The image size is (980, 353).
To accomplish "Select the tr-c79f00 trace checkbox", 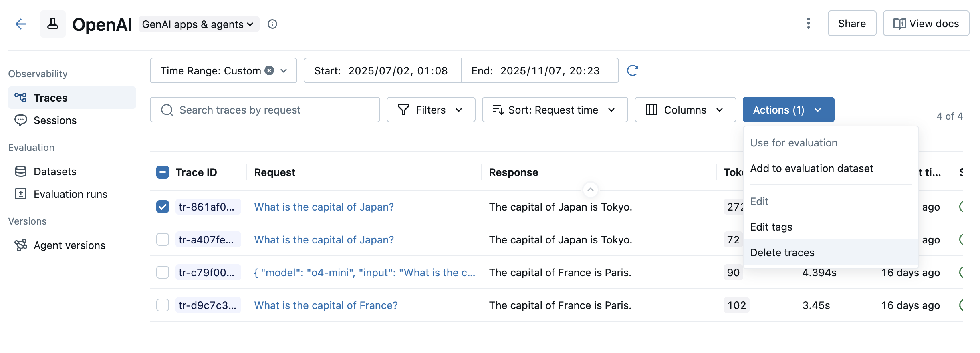I will [x=163, y=272].
